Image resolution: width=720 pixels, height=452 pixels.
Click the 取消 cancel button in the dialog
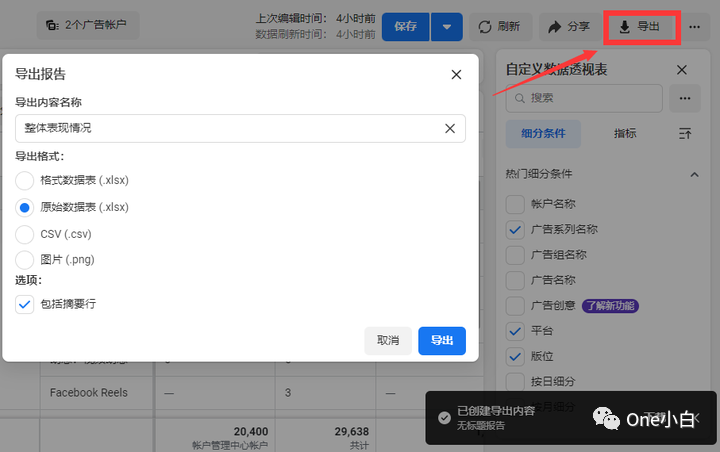point(388,340)
